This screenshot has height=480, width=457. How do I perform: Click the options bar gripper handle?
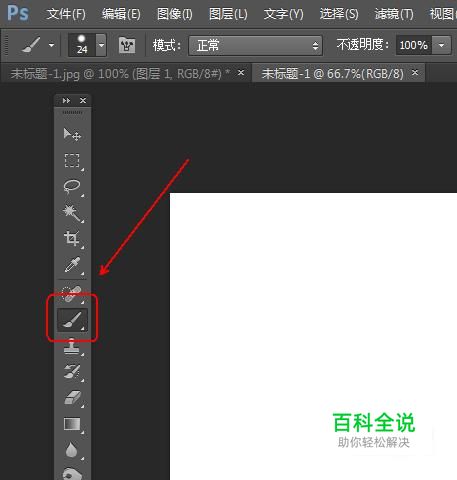[x=5, y=45]
